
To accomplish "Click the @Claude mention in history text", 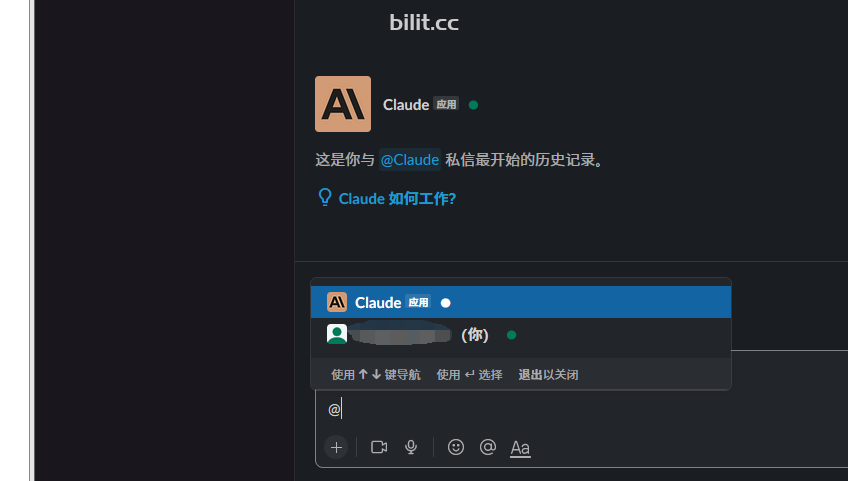I will pos(409,160).
